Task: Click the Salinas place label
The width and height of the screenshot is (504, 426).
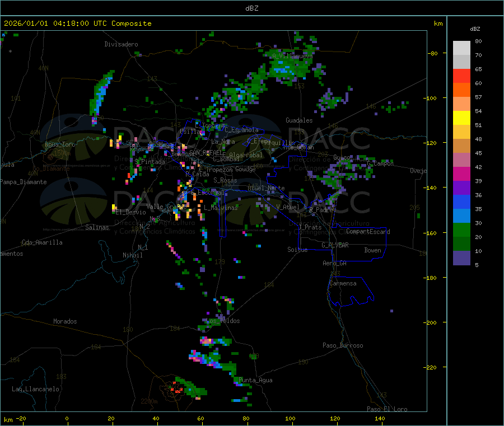Action: pos(97,227)
